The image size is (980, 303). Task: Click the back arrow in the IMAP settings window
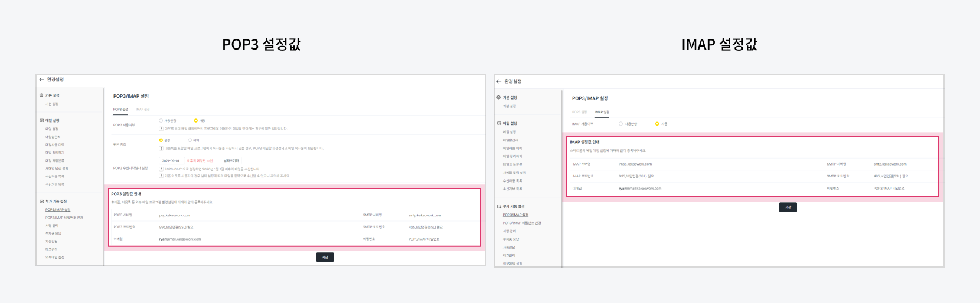coord(499,81)
